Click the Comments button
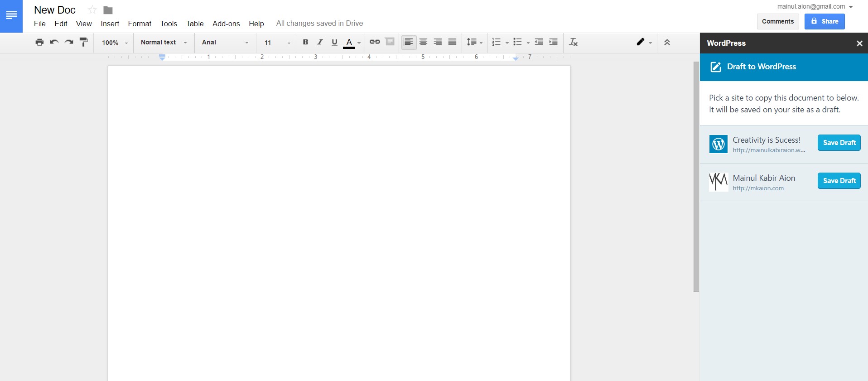The image size is (868, 381). (778, 21)
